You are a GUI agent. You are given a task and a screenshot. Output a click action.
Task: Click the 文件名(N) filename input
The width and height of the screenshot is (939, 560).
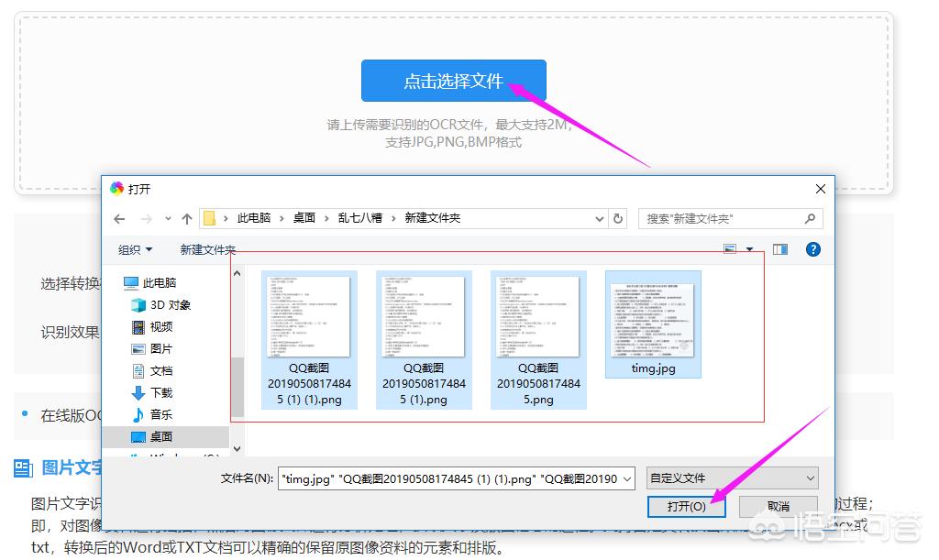(457, 478)
